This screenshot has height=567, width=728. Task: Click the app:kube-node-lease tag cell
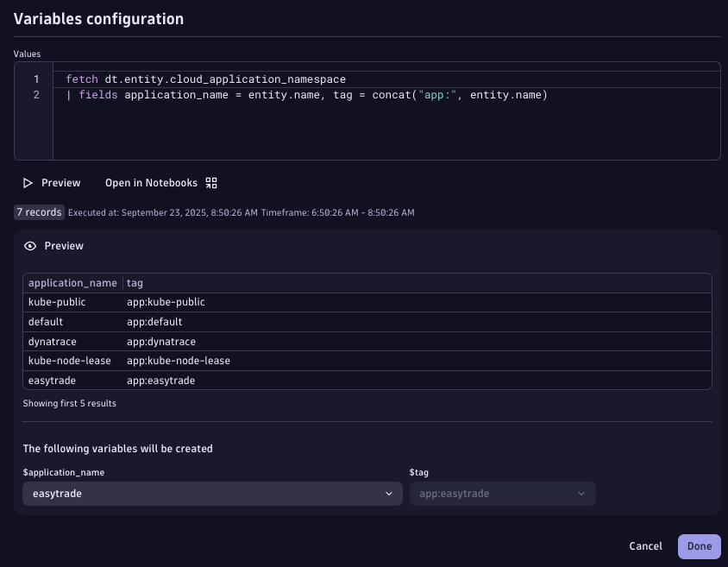coord(178,361)
